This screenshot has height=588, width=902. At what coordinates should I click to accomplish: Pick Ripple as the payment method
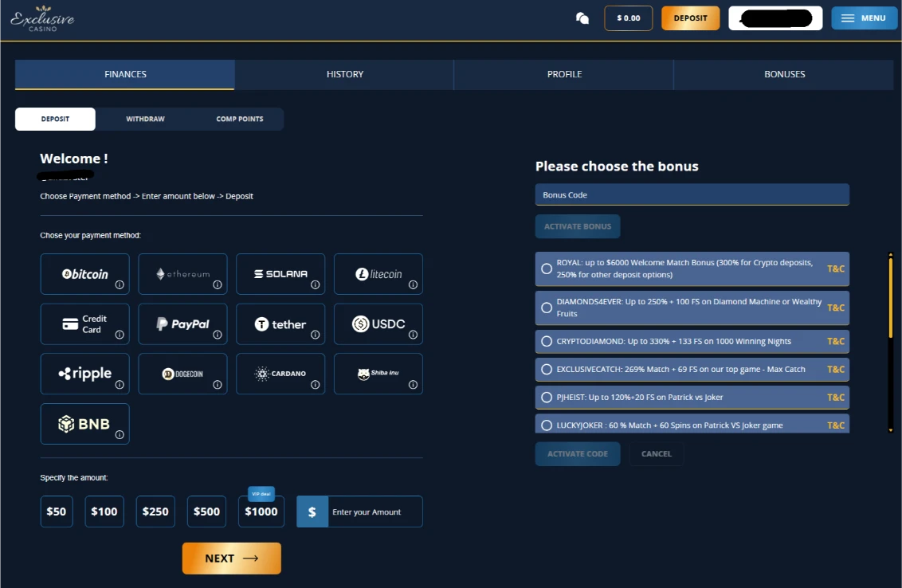coord(84,374)
